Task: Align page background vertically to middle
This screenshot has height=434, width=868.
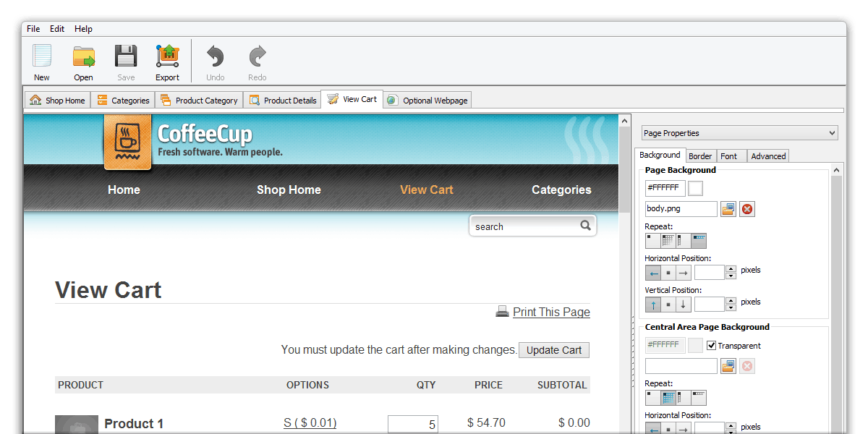Action: pyautogui.click(x=668, y=305)
